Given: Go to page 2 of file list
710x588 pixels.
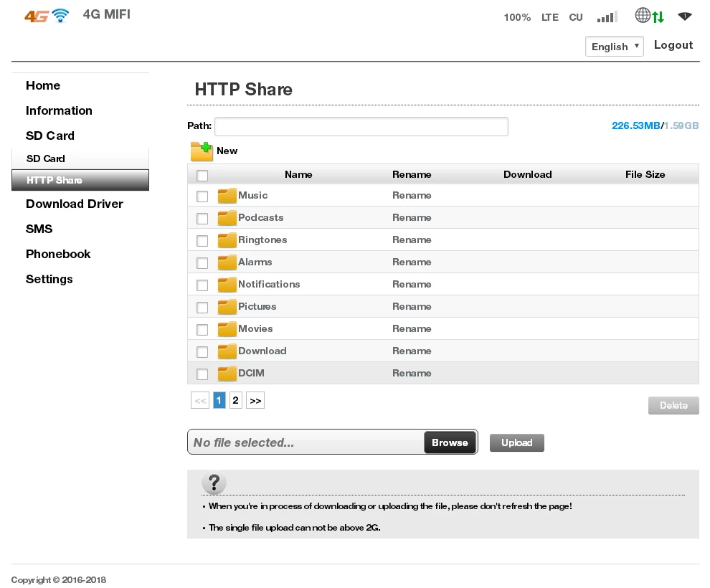Looking at the screenshot, I should [x=235, y=400].
